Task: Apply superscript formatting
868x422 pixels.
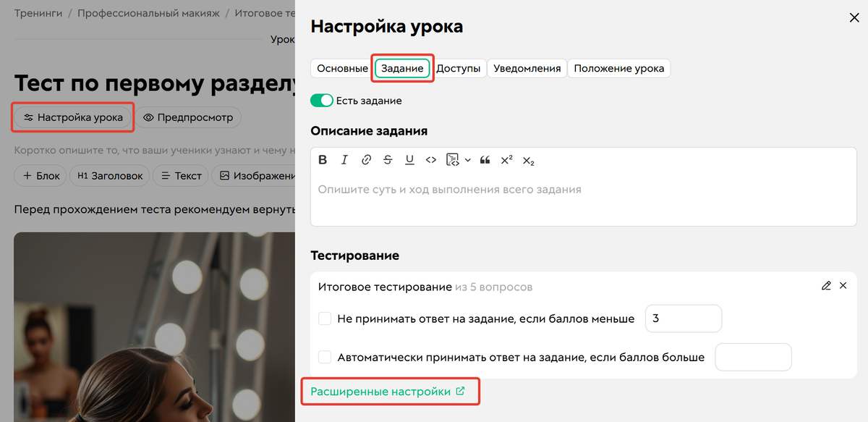Action: 507,160
